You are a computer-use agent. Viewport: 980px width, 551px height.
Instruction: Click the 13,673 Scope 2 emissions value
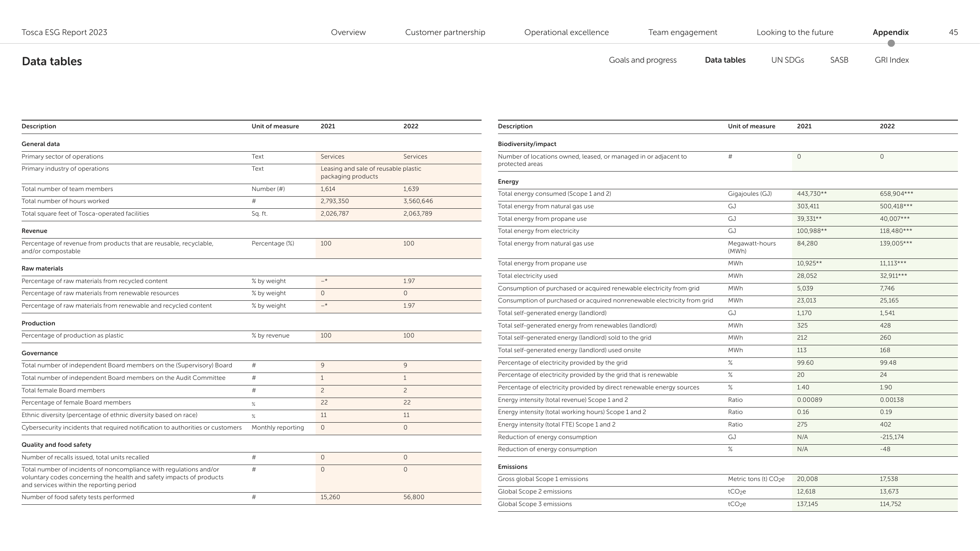click(889, 491)
